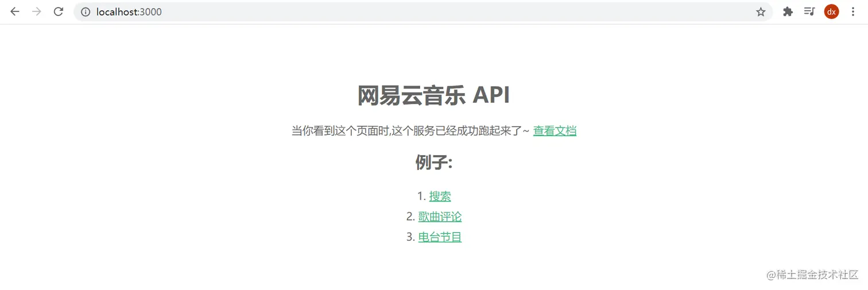Focus the localhost:3000 address bar

[423, 11]
